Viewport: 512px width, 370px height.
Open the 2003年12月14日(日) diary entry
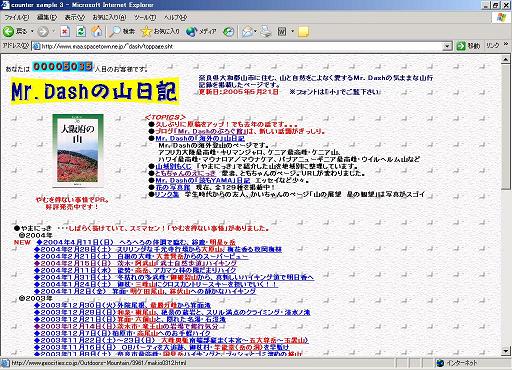[126, 326]
